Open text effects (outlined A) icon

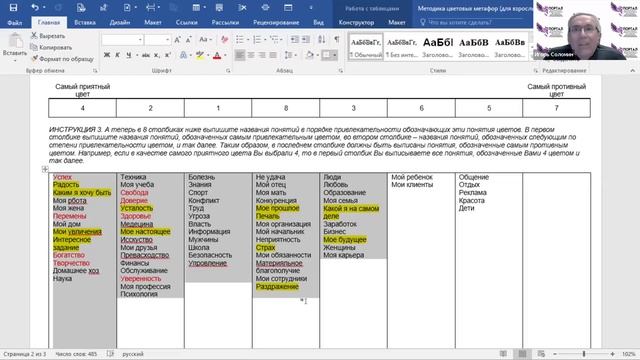[x=183, y=55]
